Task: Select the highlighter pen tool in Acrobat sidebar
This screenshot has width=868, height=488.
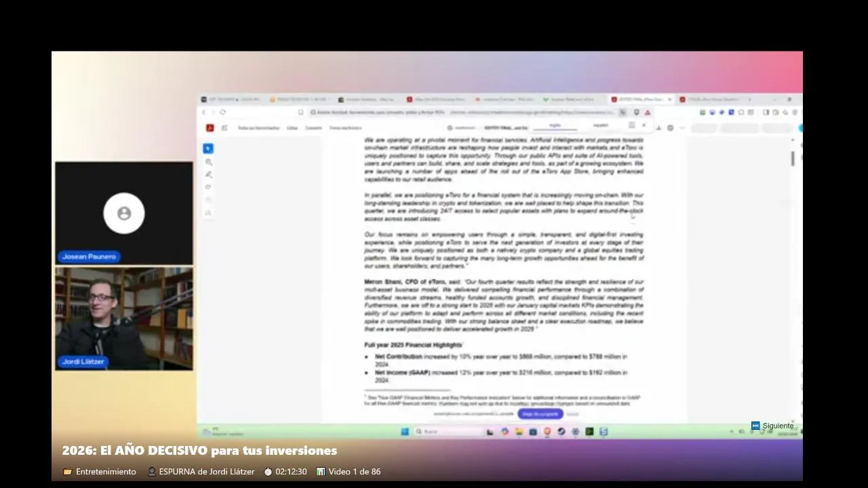Action: (x=208, y=174)
